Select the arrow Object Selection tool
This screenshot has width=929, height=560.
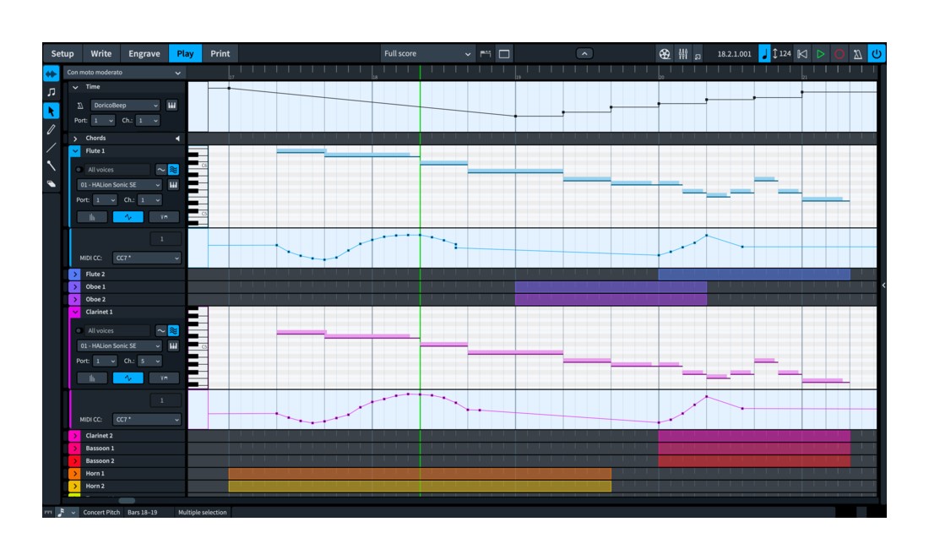[52, 111]
